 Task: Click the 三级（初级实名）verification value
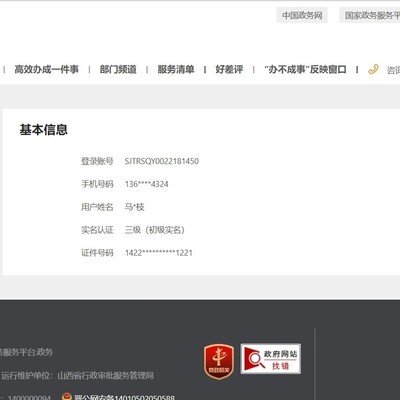[155, 230]
